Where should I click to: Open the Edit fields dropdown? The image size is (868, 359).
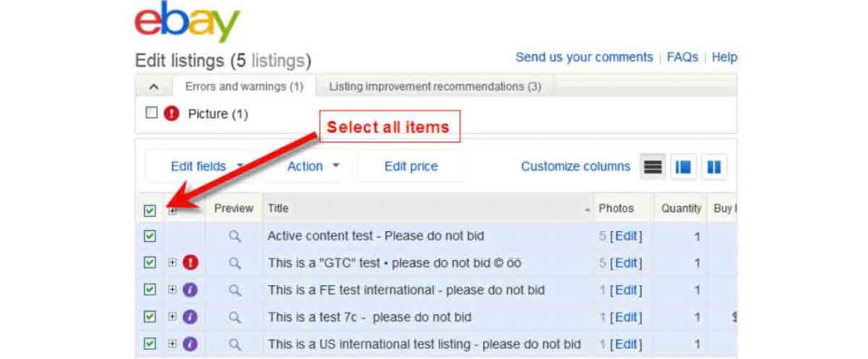(x=206, y=167)
